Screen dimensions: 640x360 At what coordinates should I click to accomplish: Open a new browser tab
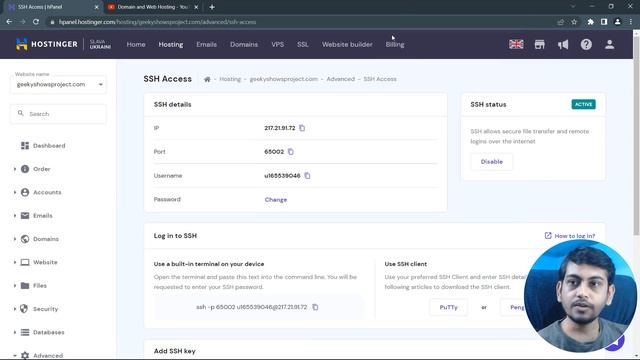coord(212,7)
